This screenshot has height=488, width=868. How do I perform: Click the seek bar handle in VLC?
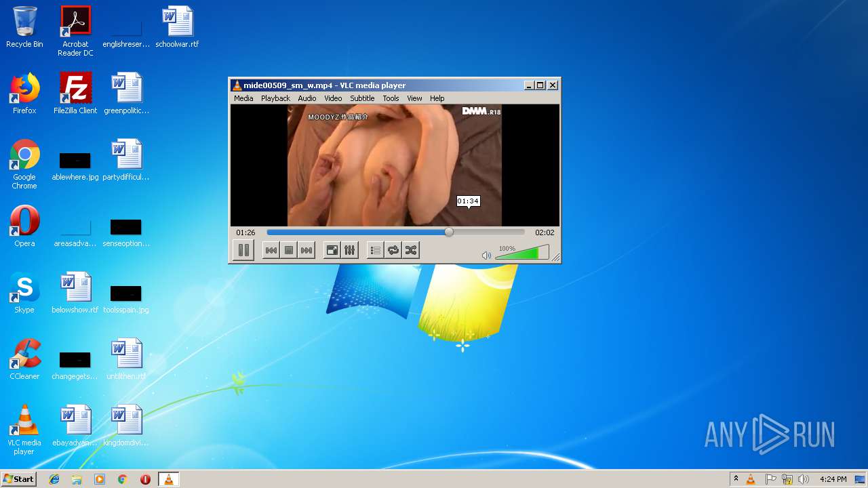(x=449, y=232)
